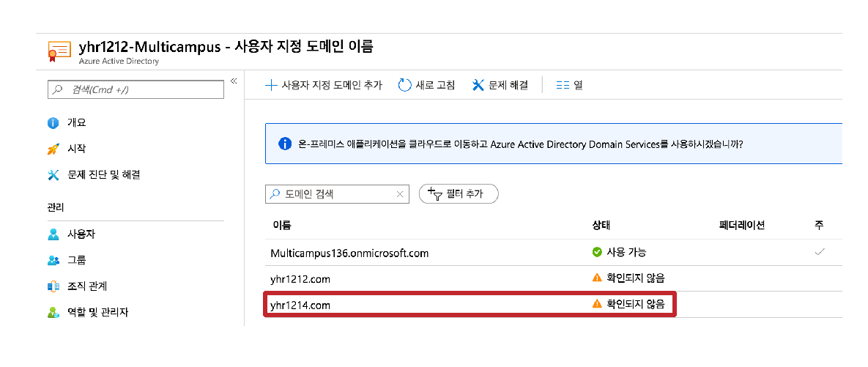
Task: Sort by the 상태 column header
Action: tap(601, 226)
